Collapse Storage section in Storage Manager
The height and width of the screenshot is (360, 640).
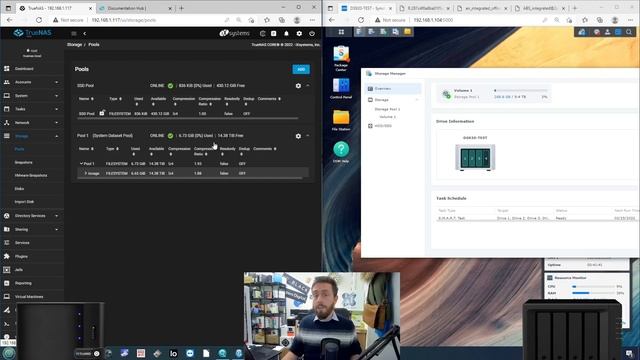[417, 100]
